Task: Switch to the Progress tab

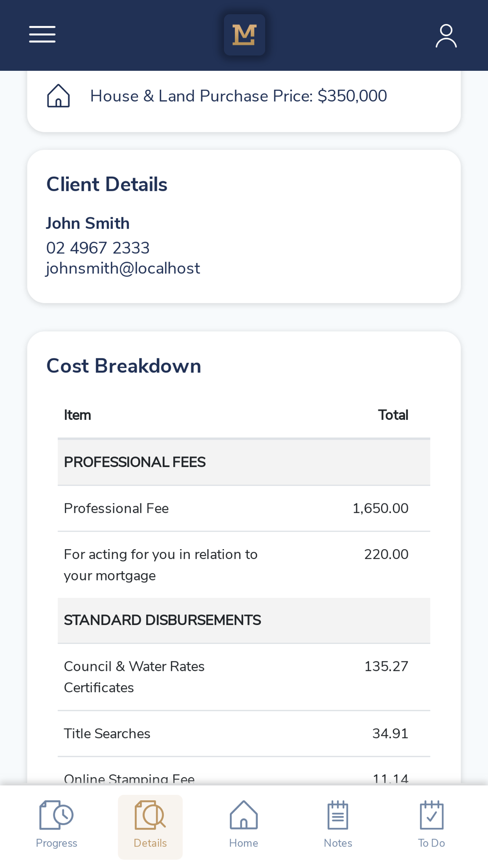Action: [57, 843]
